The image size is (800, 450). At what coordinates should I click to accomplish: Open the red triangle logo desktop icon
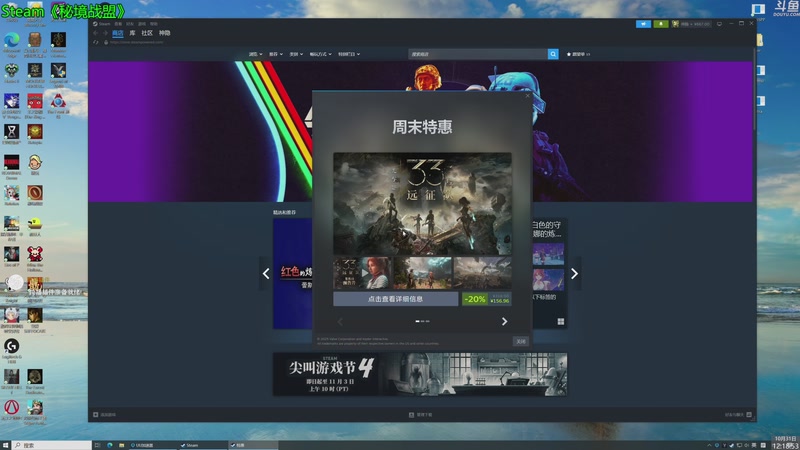click(12, 410)
